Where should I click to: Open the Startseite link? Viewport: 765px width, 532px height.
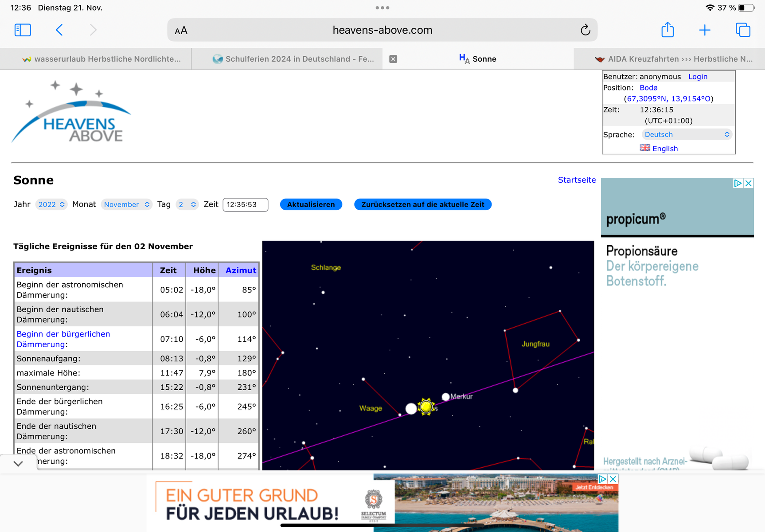[x=576, y=180]
